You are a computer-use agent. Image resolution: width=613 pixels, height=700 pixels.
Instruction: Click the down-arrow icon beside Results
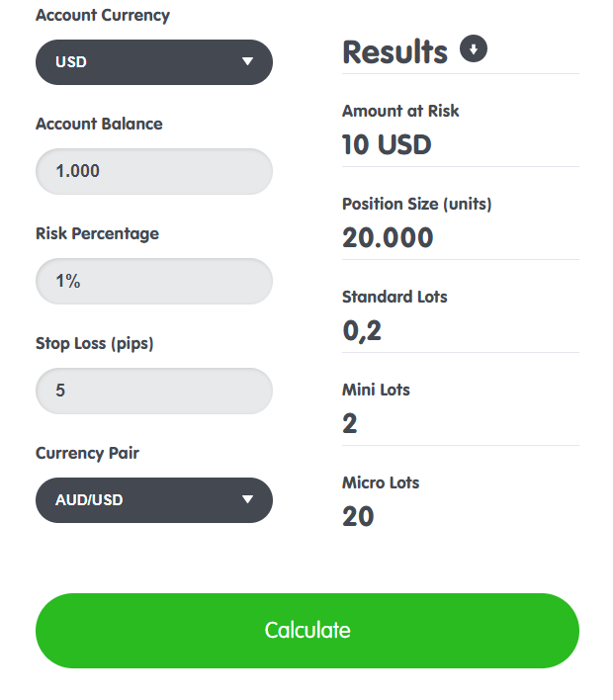(474, 48)
